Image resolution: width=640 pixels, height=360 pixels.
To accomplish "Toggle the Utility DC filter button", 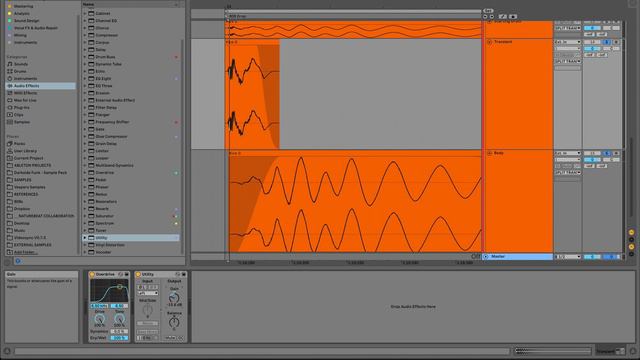I will point(180,338).
